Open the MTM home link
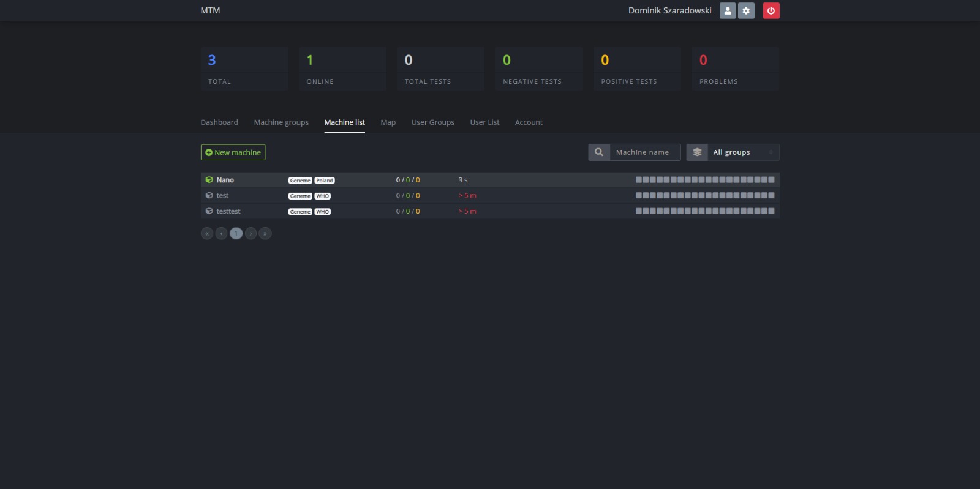The width and height of the screenshot is (980, 489). (210, 10)
